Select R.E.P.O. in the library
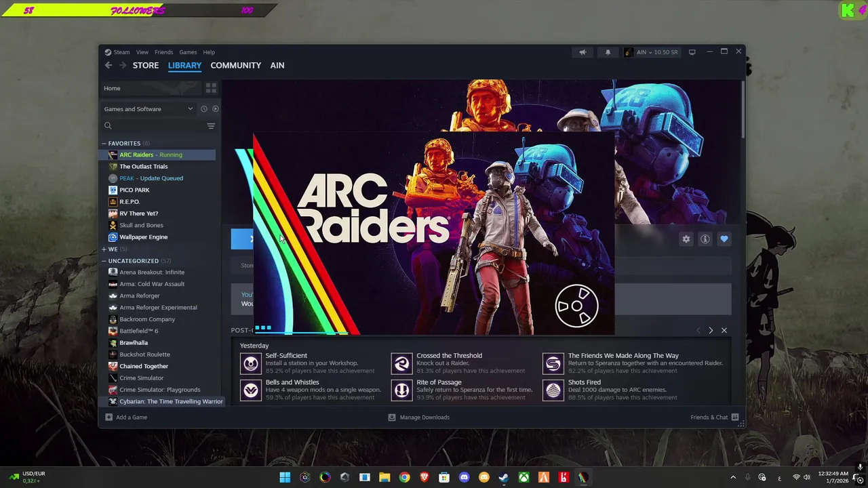The width and height of the screenshot is (868, 488). click(130, 201)
